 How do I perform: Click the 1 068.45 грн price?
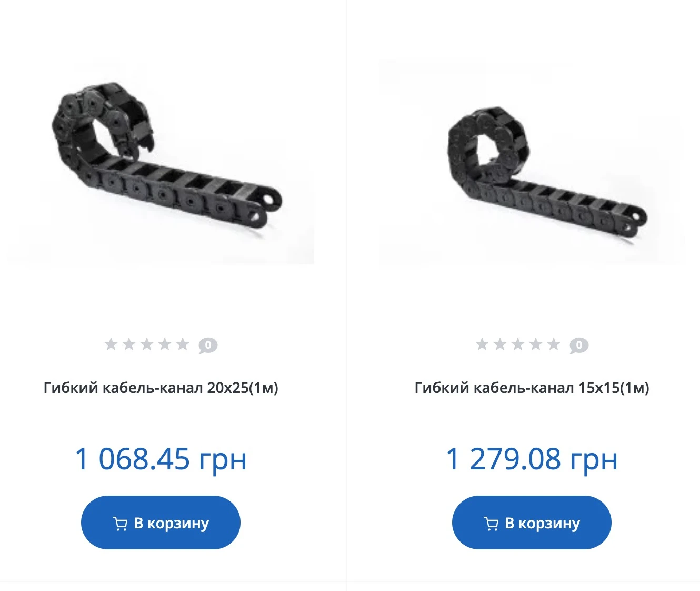coord(161,459)
